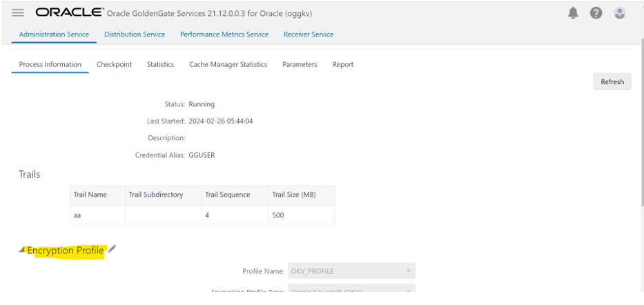Open the Report tab
The image size is (644, 305).
click(343, 64)
